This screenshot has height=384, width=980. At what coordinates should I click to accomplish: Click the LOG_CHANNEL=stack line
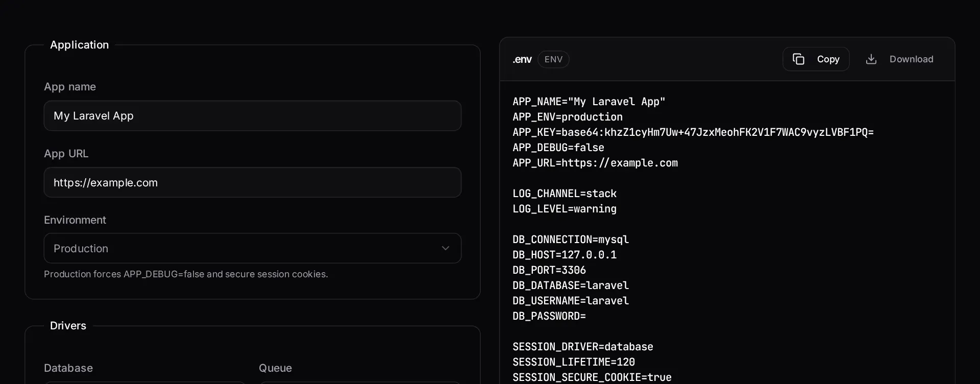565,194
